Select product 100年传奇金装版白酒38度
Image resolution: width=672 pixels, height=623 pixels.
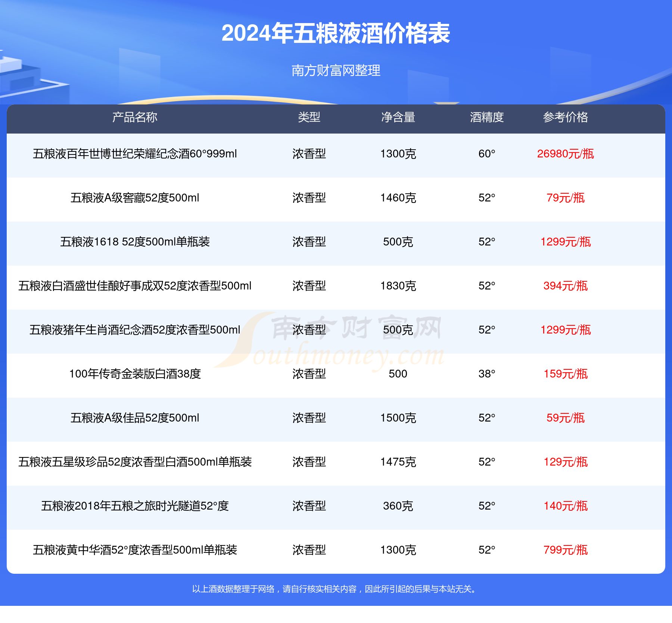(135, 374)
